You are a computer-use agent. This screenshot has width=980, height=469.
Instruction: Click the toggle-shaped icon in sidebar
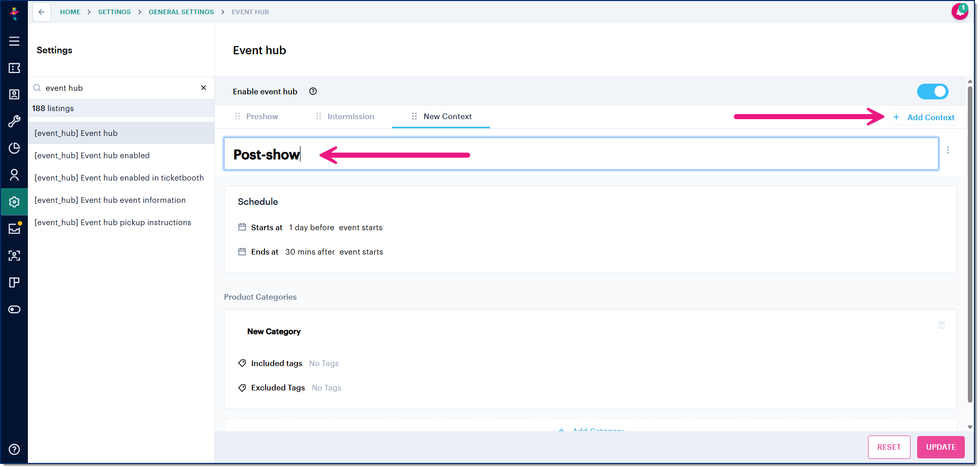[14, 309]
